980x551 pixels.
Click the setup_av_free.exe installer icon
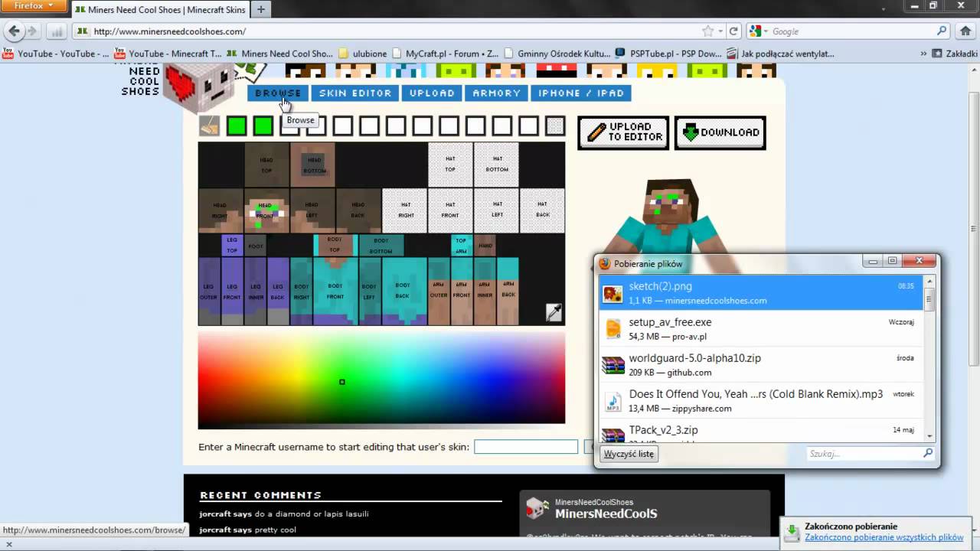[612, 329]
